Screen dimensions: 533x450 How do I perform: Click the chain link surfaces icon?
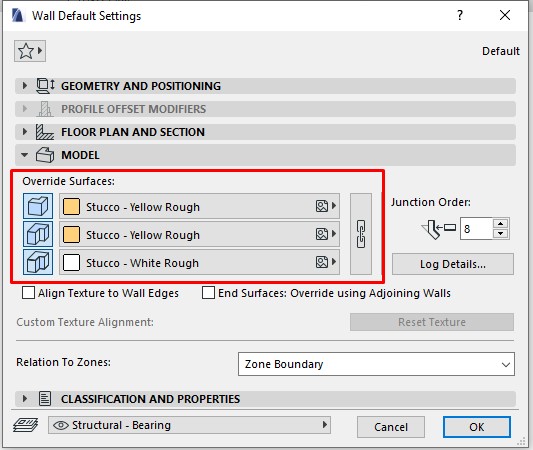pyautogui.click(x=361, y=234)
